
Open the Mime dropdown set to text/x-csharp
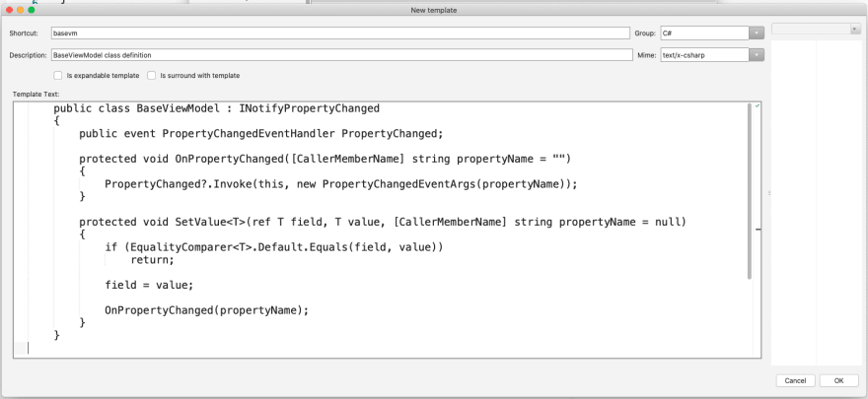pyautogui.click(x=712, y=55)
